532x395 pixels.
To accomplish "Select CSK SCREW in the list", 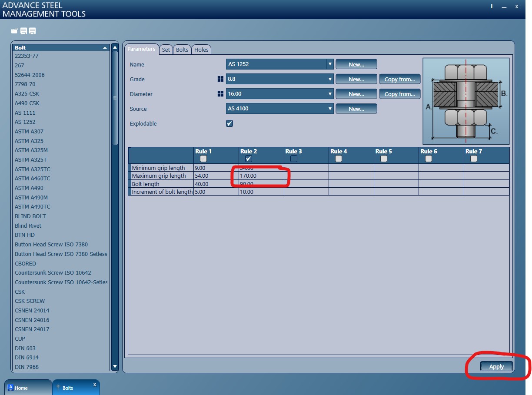I will click(x=30, y=301).
